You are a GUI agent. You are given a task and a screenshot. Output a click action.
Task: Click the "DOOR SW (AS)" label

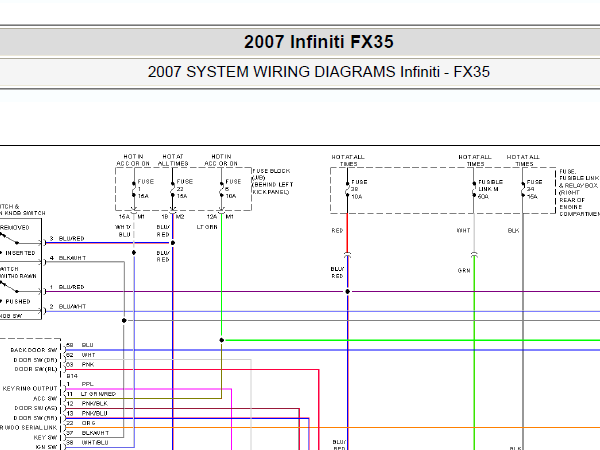(36, 408)
